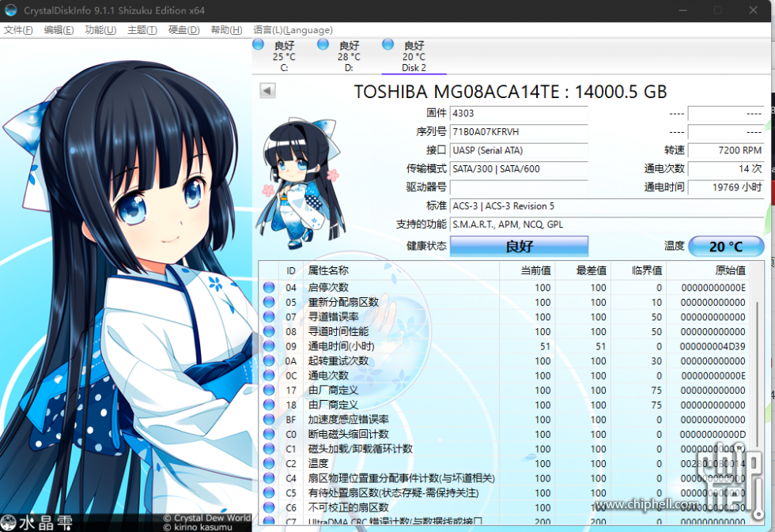Select the Disk 2 tab at 20 °C
Screen dimensions: 775x532
point(414,56)
